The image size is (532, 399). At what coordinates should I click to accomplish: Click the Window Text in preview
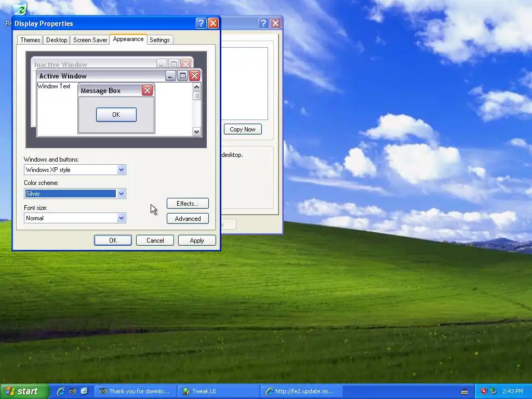tap(54, 86)
